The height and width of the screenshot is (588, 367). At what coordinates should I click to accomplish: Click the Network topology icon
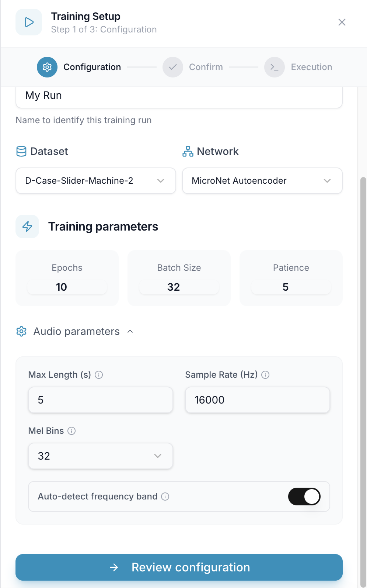point(188,151)
